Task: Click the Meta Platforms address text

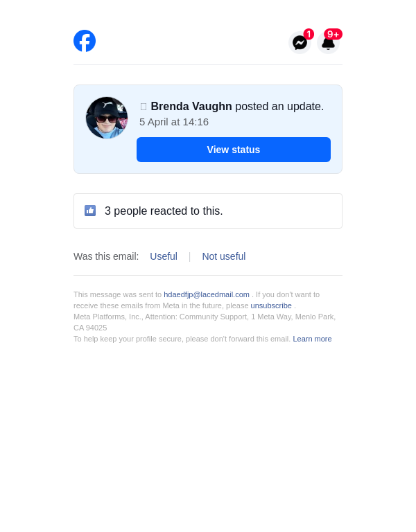Action: click(x=205, y=322)
